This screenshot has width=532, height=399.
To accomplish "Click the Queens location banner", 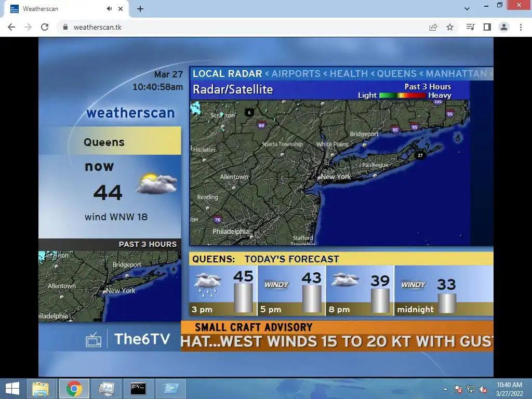I will point(110,141).
